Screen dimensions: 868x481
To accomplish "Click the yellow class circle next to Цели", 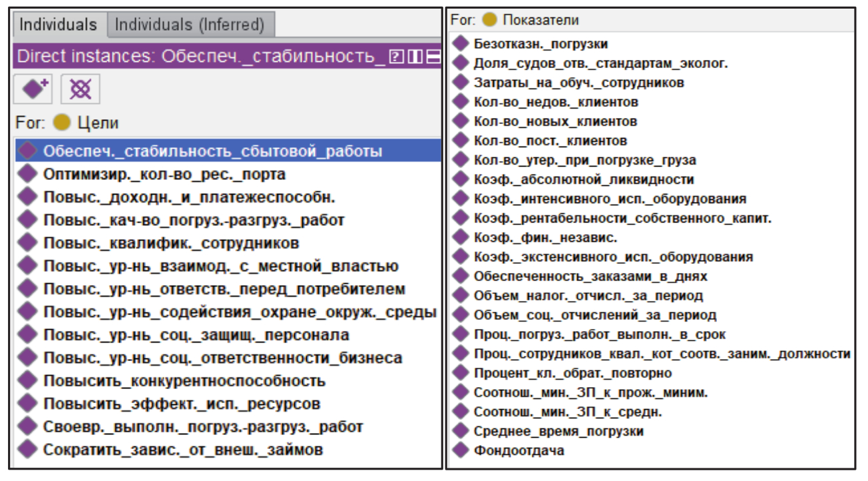I will pyautogui.click(x=62, y=123).
